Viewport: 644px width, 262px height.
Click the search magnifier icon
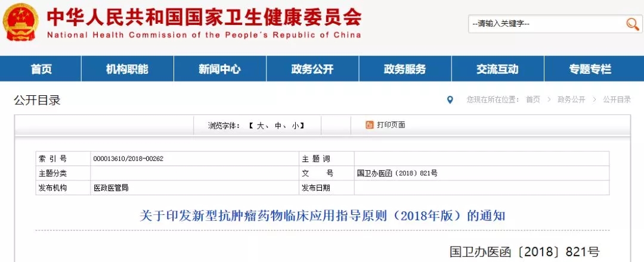pyautogui.click(x=633, y=24)
